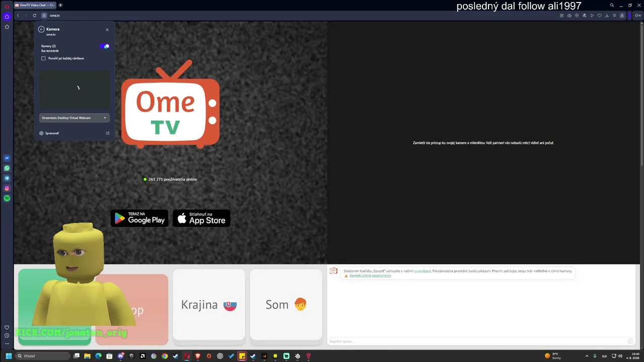The image size is (644, 362).
Task: Go to the Opera home sidebar button
Action: (7, 17)
